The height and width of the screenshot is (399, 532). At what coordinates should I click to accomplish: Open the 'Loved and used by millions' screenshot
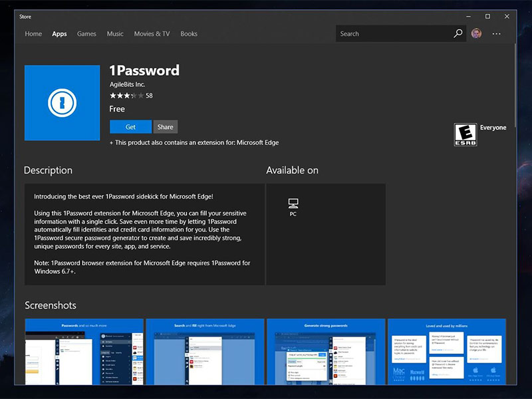447,352
